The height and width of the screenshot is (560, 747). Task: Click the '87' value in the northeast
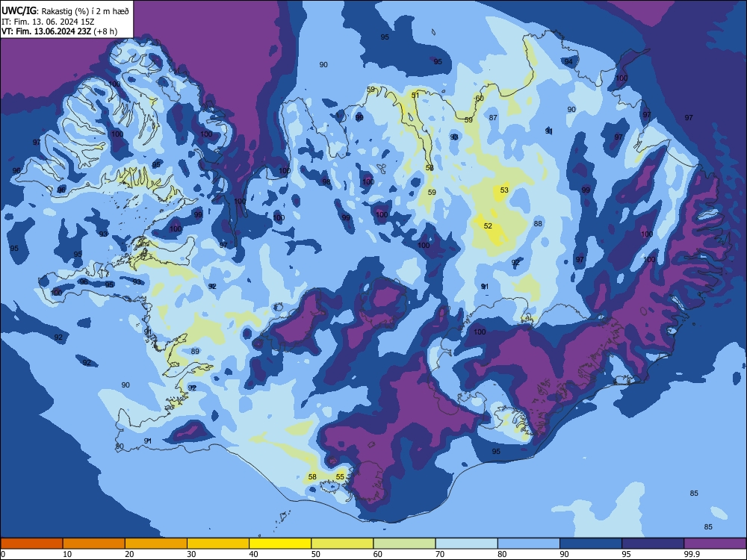(x=493, y=118)
